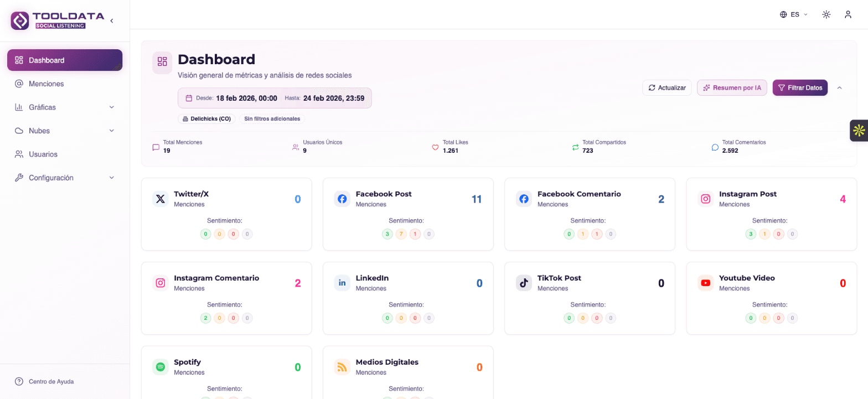Select the TikTok Post platform icon
868x399 pixels.
click(x=523, y=283)
